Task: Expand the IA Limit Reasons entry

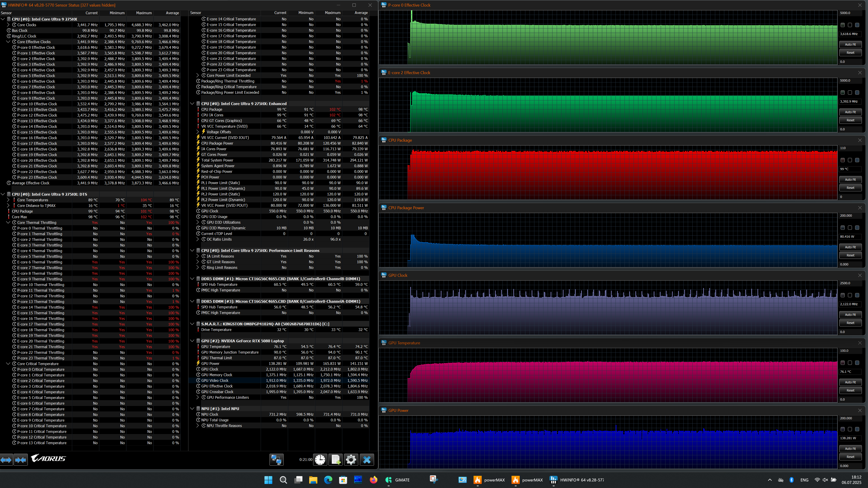Action: click(x=198, y=256)
